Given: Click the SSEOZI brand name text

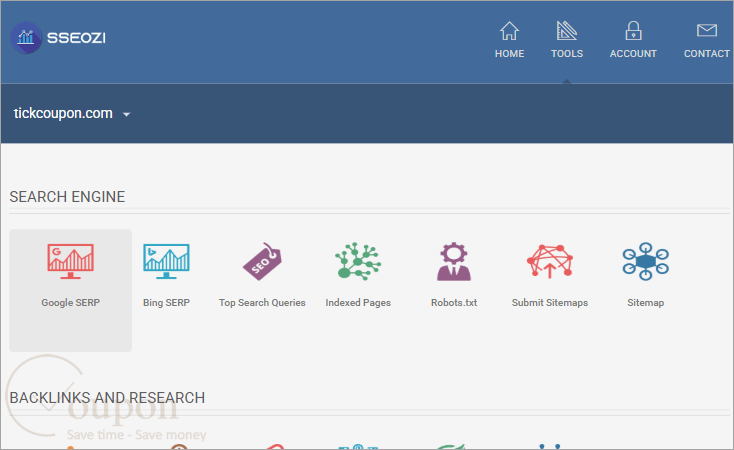Looking at the screenshot, I should tap(76, 37).
